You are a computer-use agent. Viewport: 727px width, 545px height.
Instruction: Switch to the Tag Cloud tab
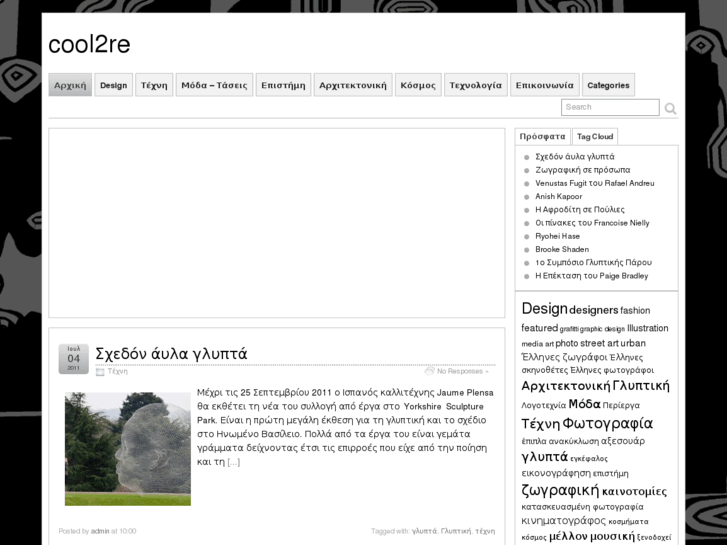[595, 136]
